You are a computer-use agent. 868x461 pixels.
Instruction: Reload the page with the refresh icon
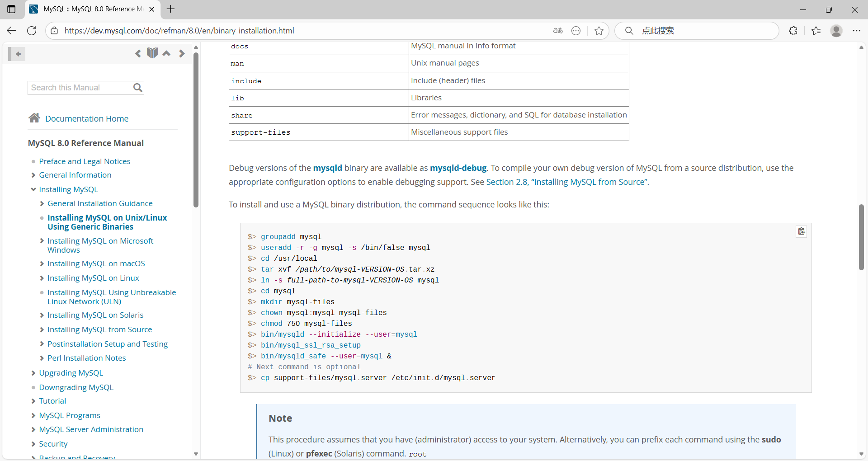(x=32, y=31)
